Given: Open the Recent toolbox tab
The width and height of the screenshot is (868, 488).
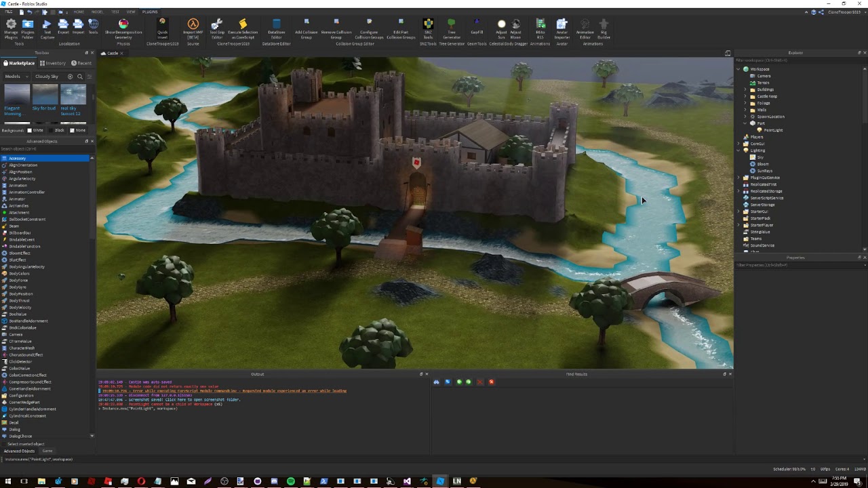Looking at the screenshot, I should [82, 63].
